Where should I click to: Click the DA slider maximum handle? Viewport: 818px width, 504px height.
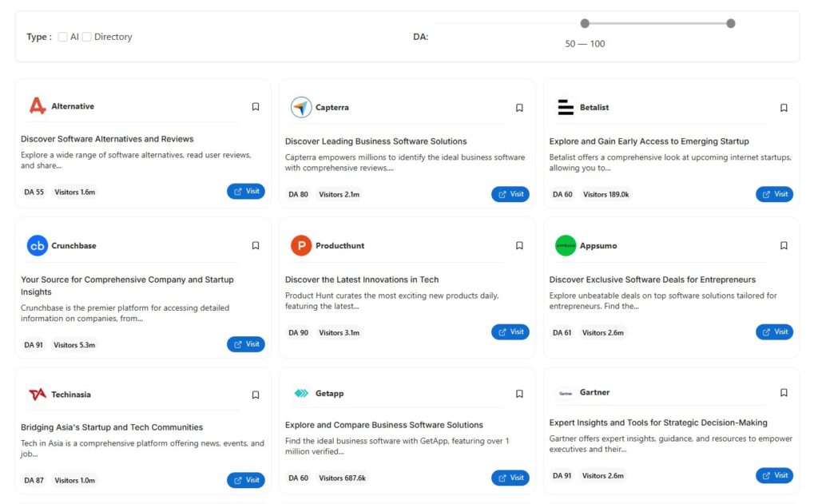coord(730,23)
